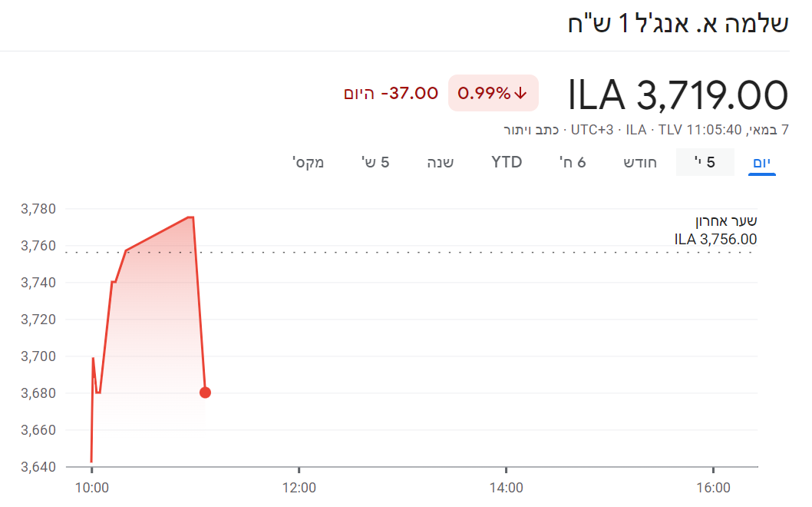Click the 0.99% change badge

pyautogui.click(x=493, y=94)
